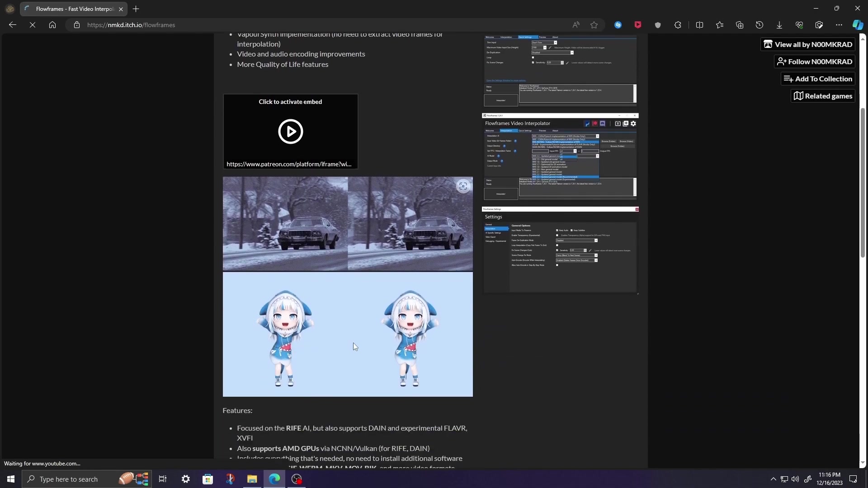Click the bold RIFE text in features

(x=293, y=428)
